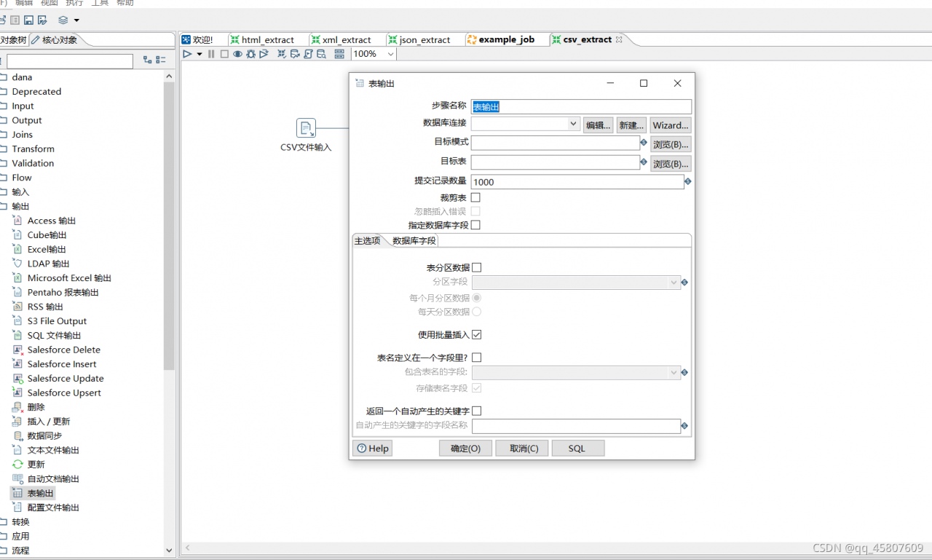Run impact analysis from the canvas toolbar
The image size is (932, 560).
tap(295, 54)
